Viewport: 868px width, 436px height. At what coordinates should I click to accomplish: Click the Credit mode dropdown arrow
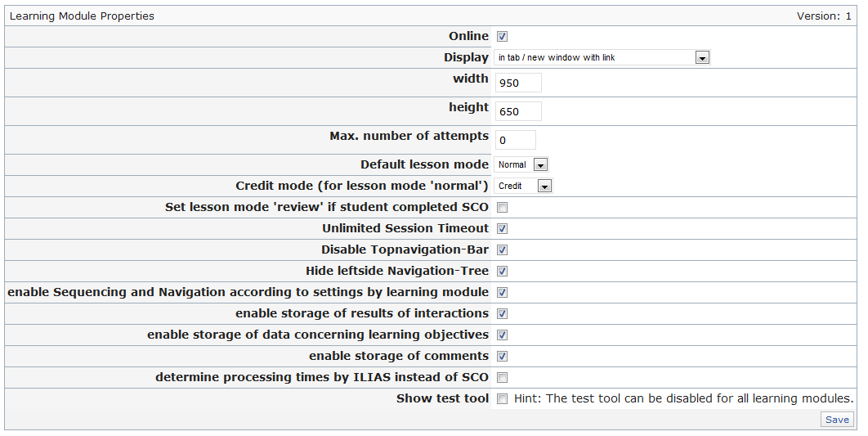click(544, 186)
